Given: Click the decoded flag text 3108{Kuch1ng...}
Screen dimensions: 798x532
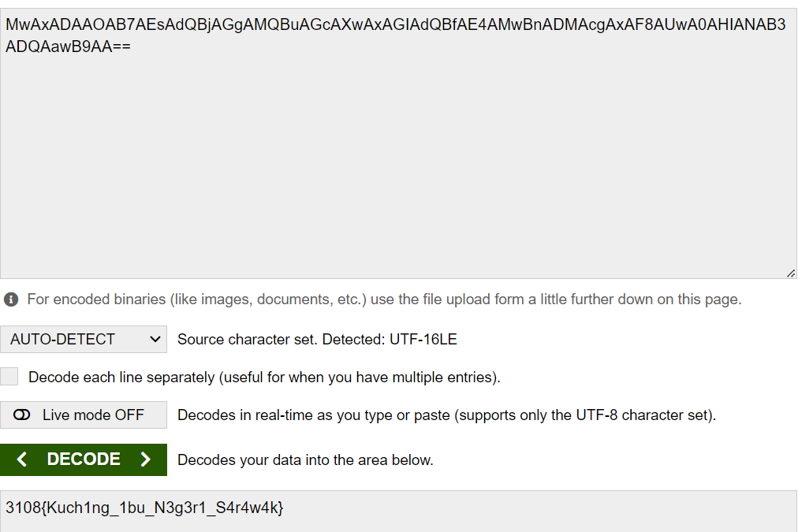Looking at the screenshot, I should (144, 508).
